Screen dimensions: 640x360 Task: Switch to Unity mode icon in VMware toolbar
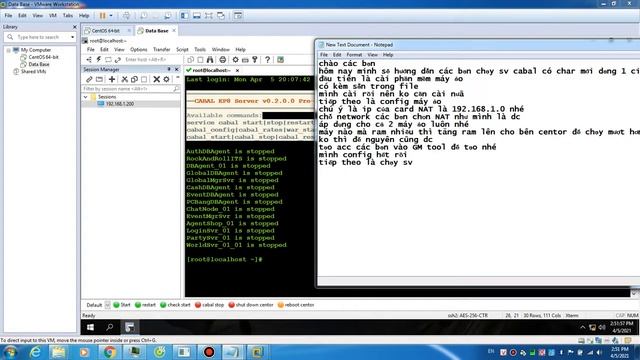(x=221, y=16)
